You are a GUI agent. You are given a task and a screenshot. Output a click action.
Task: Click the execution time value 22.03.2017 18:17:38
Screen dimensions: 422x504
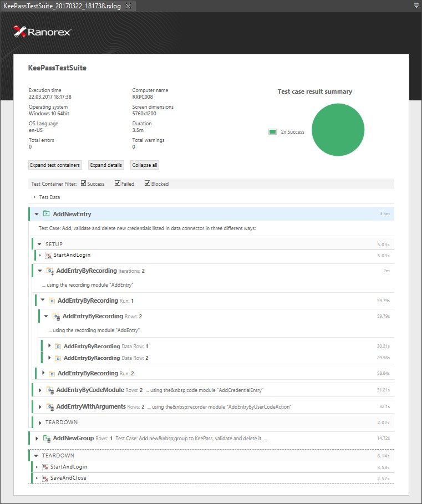50,96
